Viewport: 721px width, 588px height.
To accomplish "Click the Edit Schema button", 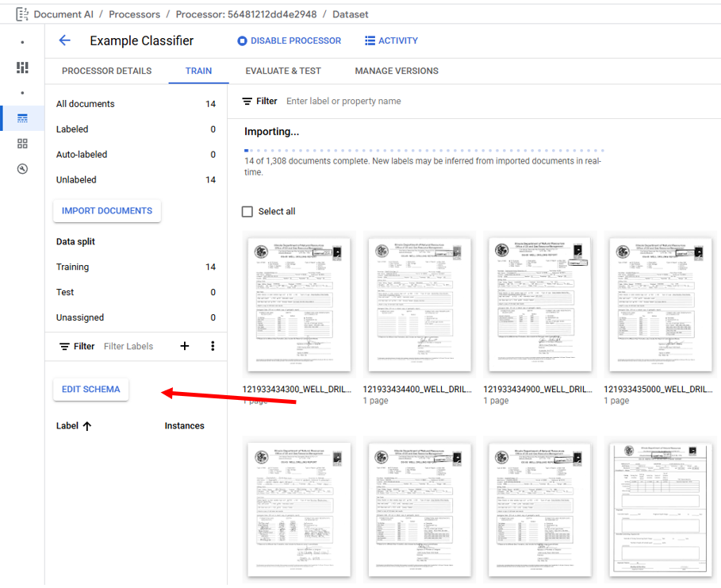I will point(91,390).
